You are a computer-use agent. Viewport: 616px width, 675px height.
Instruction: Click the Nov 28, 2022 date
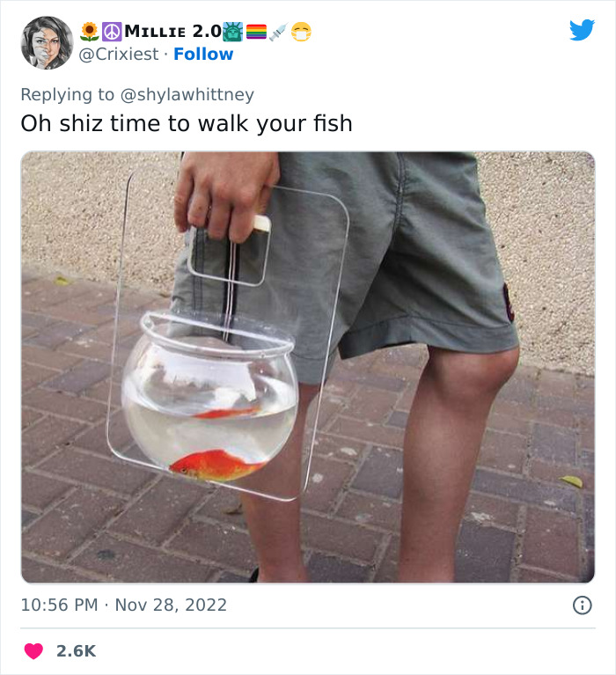(170, 605)
